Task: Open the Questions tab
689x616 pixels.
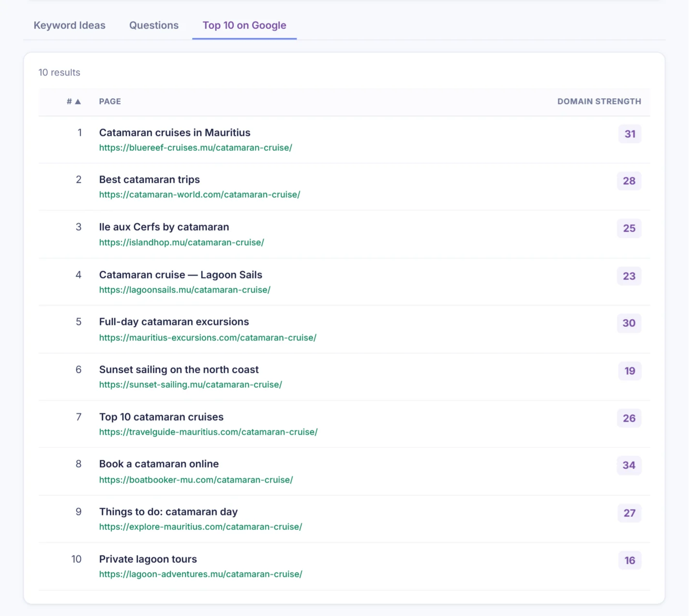Action: click(x=154, y=25)
